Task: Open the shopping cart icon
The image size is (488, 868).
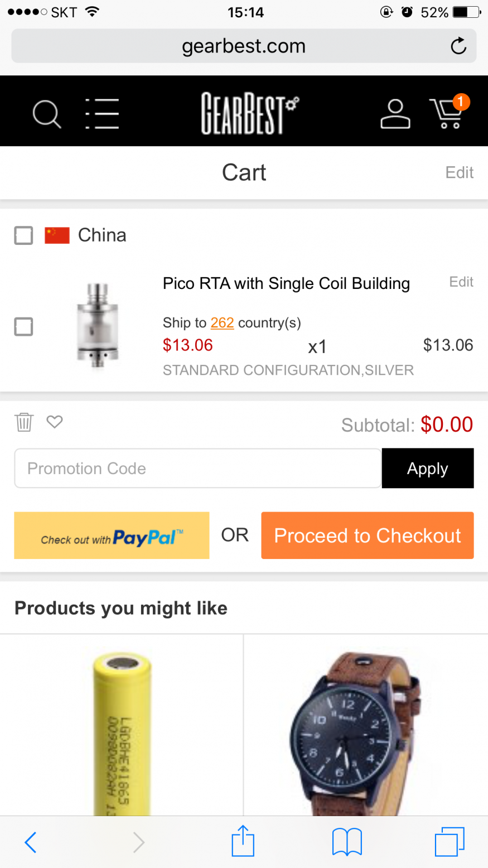Action: (447, 113)
